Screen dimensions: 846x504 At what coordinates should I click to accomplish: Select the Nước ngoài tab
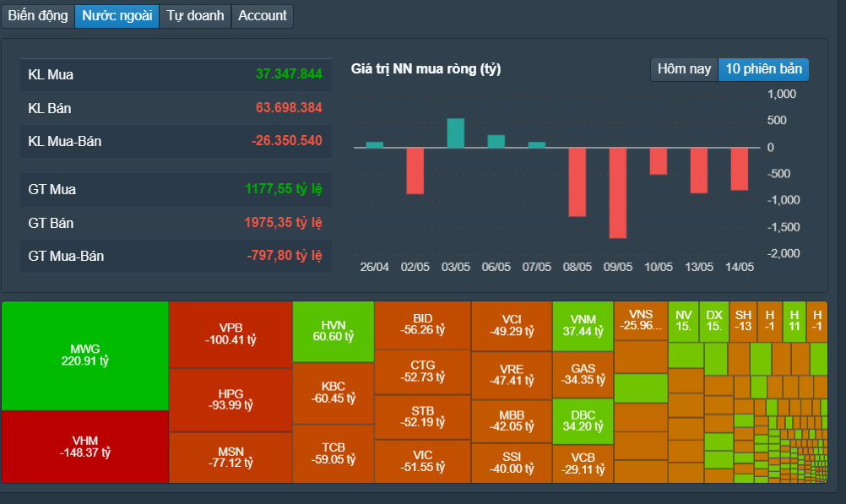tap(117, 16)
